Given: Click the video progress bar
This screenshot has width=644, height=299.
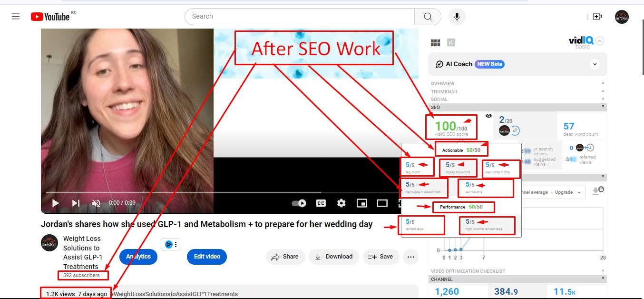Looking at the screenshot, I should tap(190, 192).
